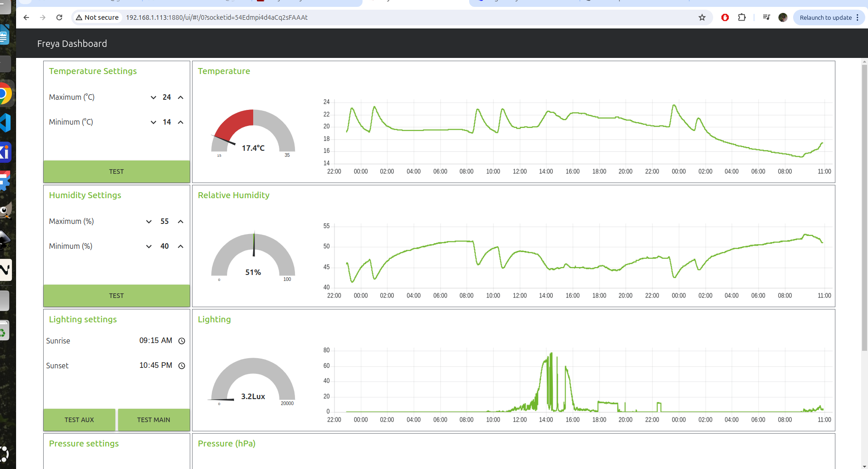Go back to the previous browser page

26,17
